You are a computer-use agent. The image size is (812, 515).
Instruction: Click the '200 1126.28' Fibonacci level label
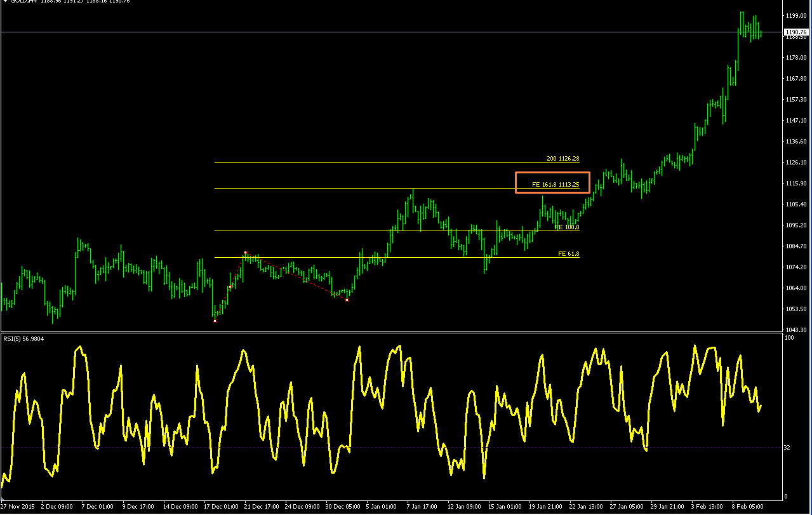coord(563,159)
